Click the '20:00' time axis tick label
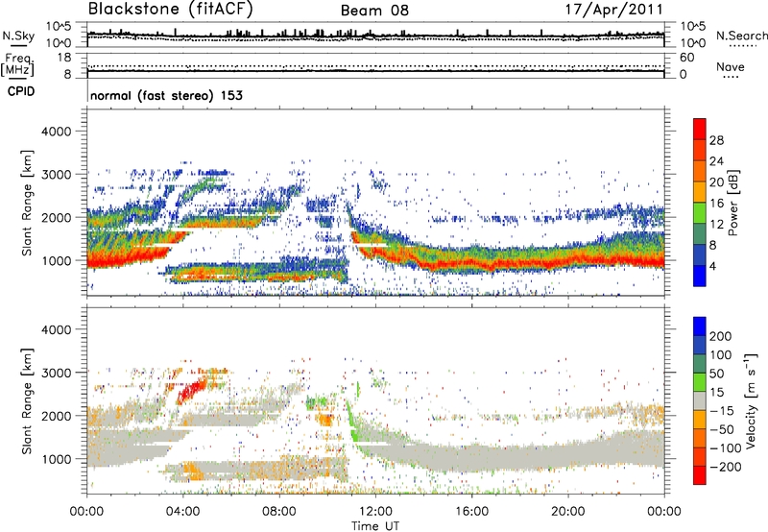The width and height of the screenshot is (768, 532). point(567,512)
